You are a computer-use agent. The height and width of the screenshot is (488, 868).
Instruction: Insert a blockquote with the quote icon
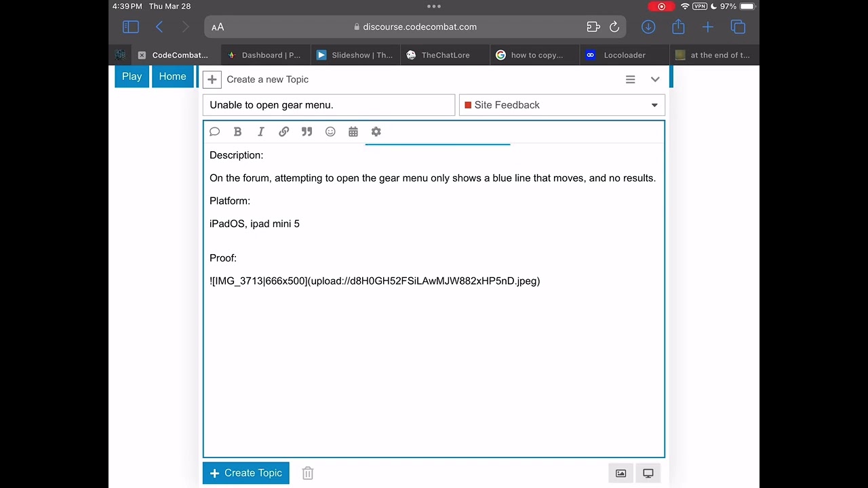pyautogui.click(x=307, y=132)
